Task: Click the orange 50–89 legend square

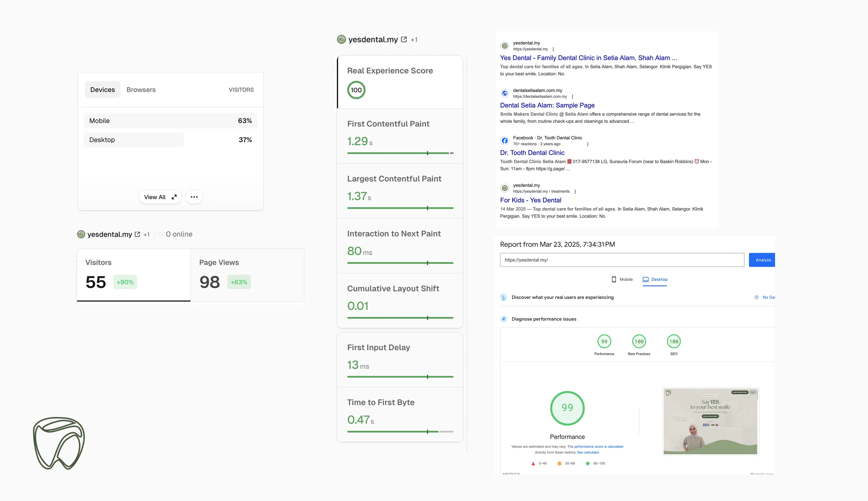Action: click(x=560, y=463)
